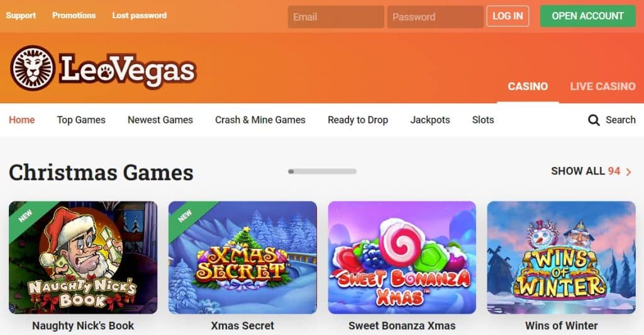Image resolution: width=644 pixels, height=335 pixels.
Task: Open the Xmas Secret game thumbnail
Action: point(243,258)
